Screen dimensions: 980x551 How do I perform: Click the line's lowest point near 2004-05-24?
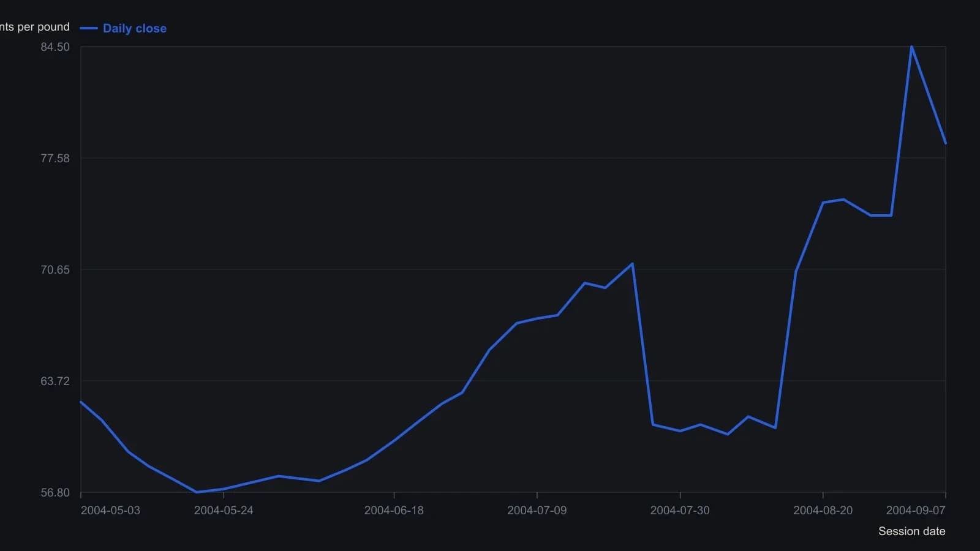pos(197,492)
